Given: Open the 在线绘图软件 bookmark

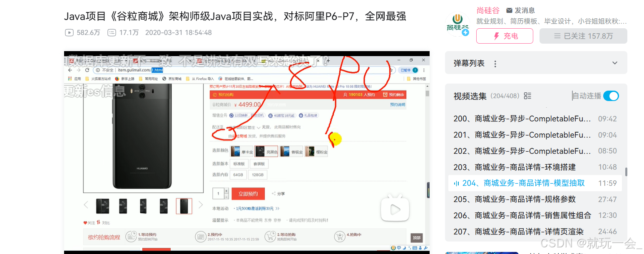Looking at the screenshot, I should tap(236, 79).
